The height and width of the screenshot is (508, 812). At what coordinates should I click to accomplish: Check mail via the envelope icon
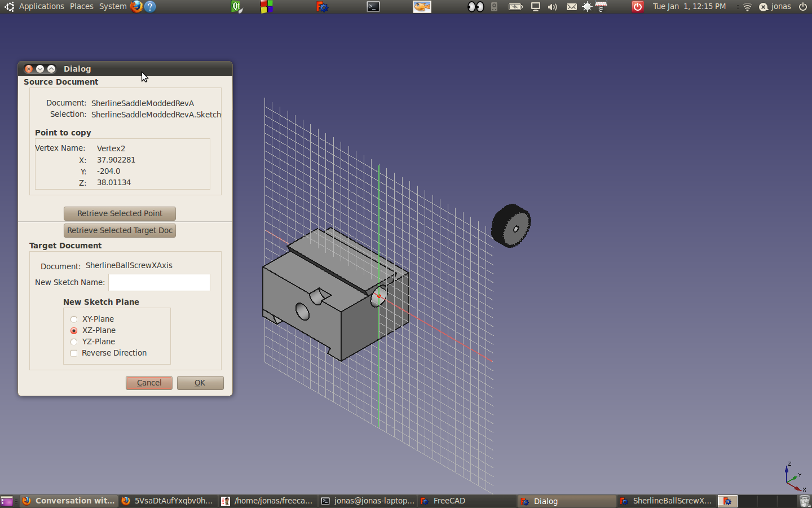(x=571, y=6)
